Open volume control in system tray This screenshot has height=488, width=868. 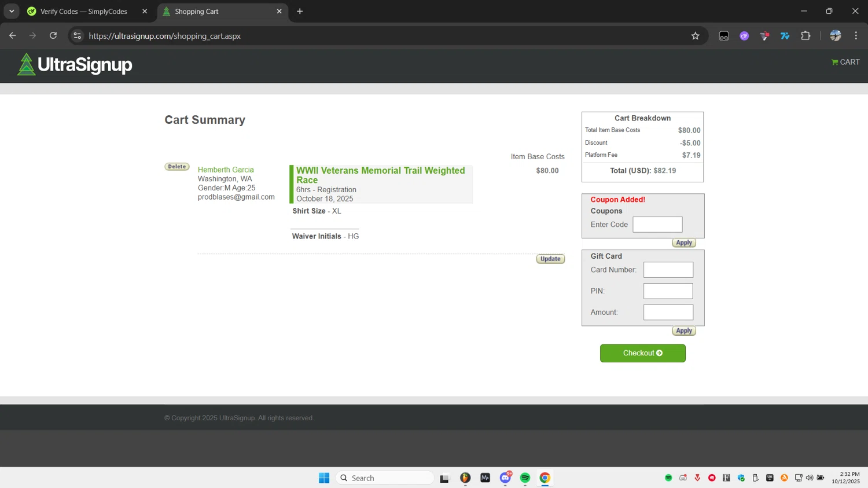[810, 478]
